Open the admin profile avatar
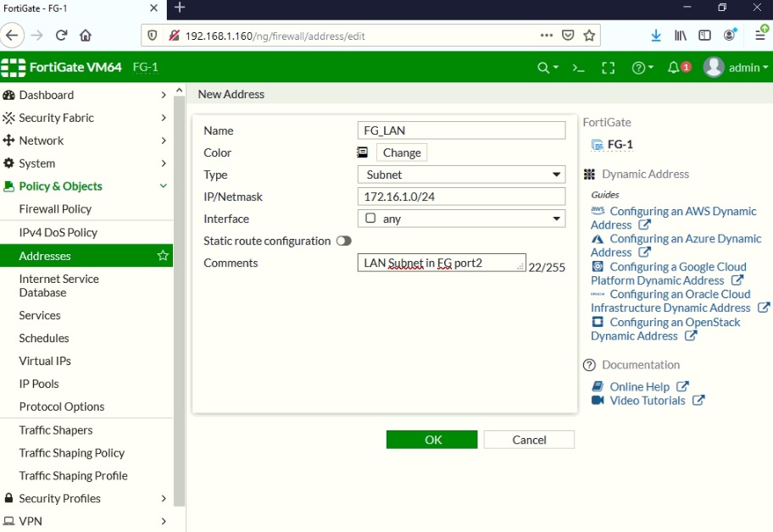773x532 pixels. coord(714,67)
